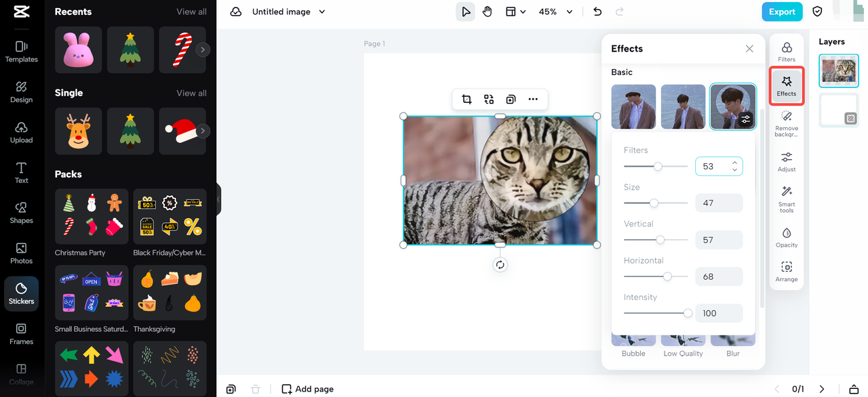
Task: Open the Opacity control
Action: pos(787,238)
